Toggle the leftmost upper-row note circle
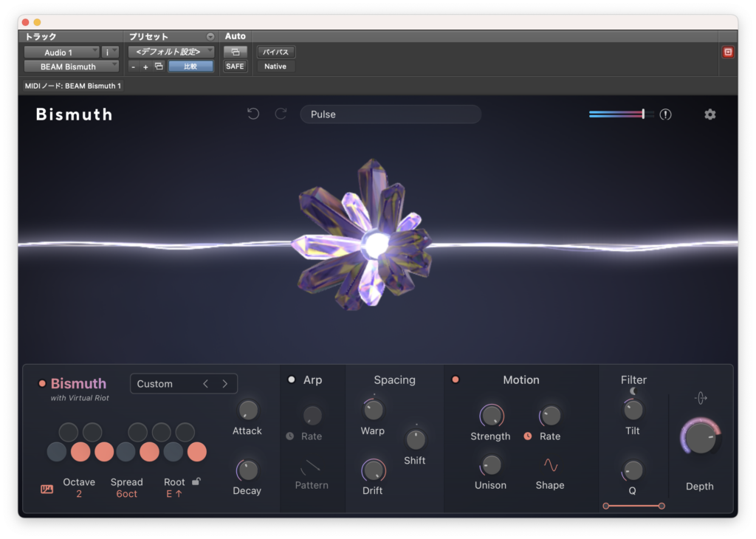This screenshot has height=539, width=756. click(x=69, y=433)
